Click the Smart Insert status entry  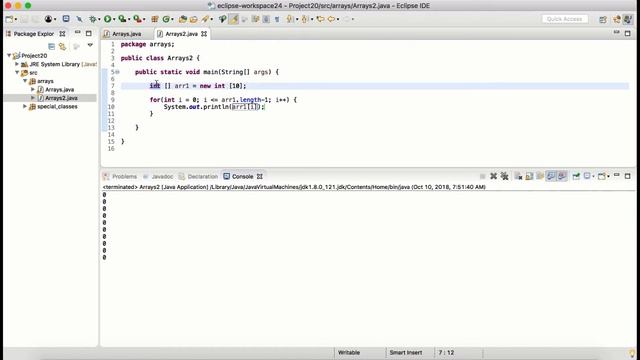tap(406, 352)
